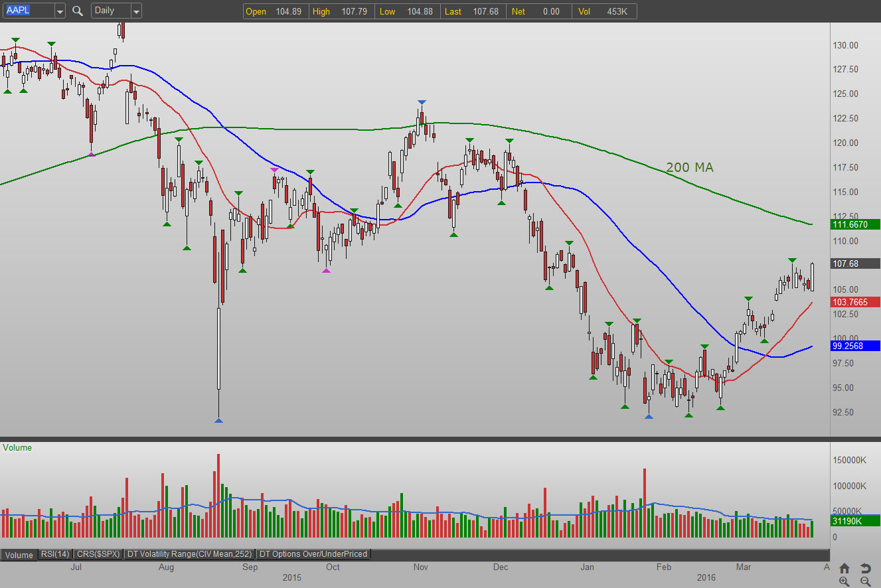Click the Volume panel title label

click(17, 448)
